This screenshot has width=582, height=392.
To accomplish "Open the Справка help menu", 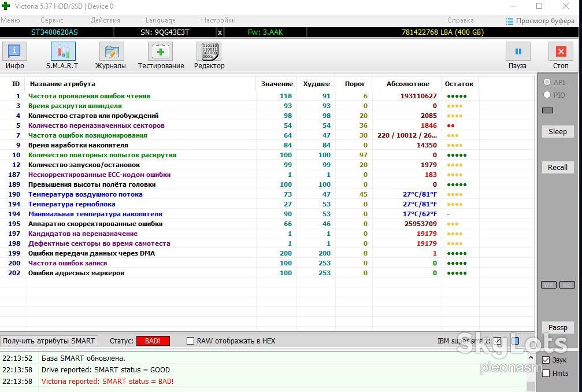I will (x=461, y=20).
